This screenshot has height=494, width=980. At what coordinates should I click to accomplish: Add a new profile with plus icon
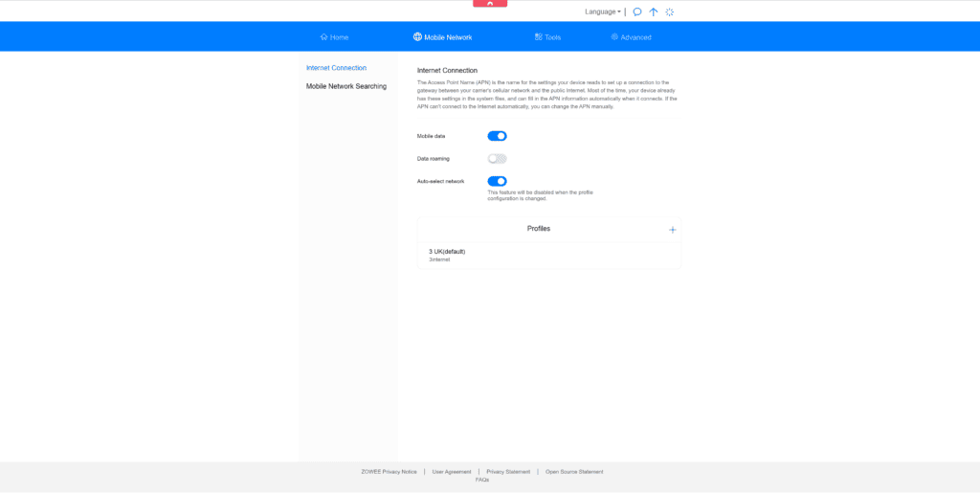[x=672, y=230]
